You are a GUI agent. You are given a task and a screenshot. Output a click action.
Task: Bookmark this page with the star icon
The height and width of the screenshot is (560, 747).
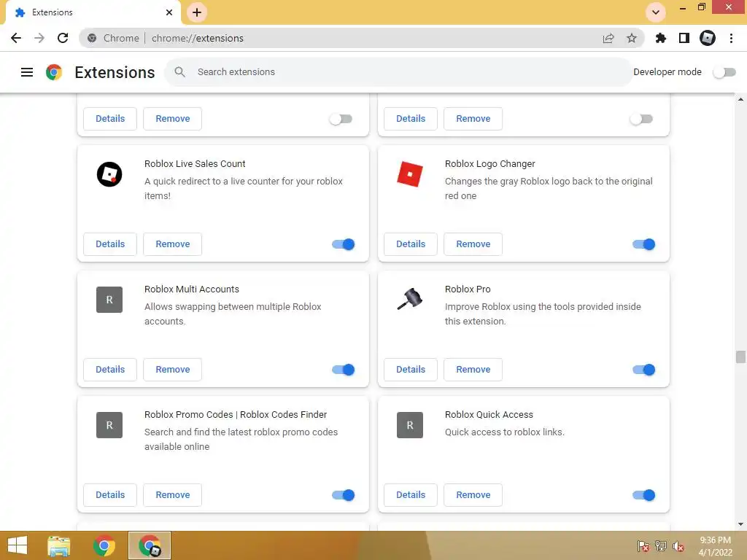click(x=632, y=38)
